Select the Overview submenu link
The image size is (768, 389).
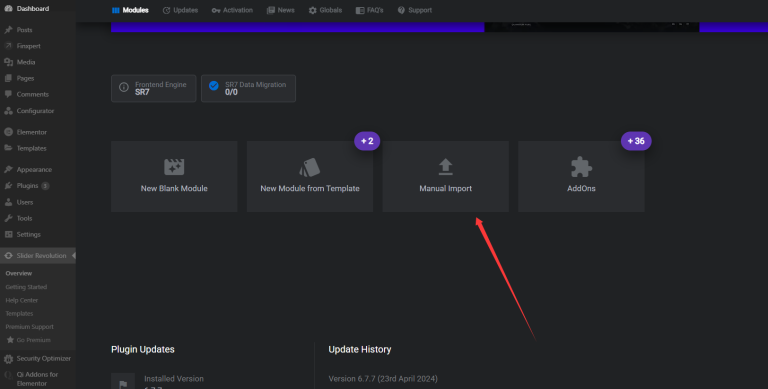(19, 273)
